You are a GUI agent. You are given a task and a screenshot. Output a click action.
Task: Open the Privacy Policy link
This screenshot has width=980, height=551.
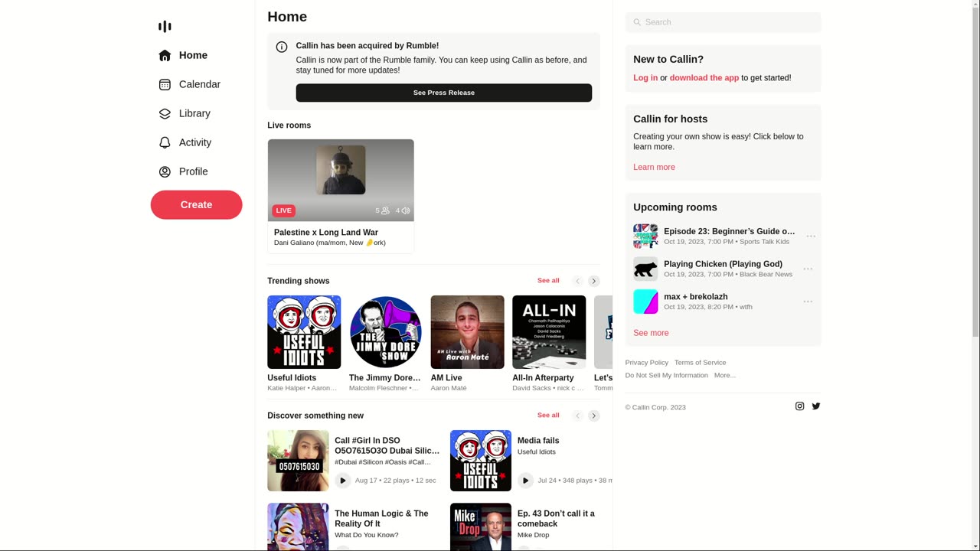point(646,363)
